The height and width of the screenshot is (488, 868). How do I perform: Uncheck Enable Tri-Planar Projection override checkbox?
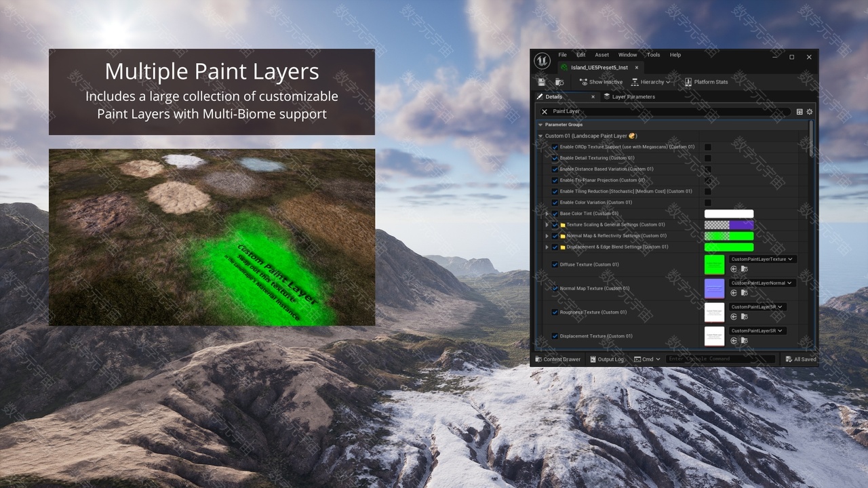click(x=555, y=180)
